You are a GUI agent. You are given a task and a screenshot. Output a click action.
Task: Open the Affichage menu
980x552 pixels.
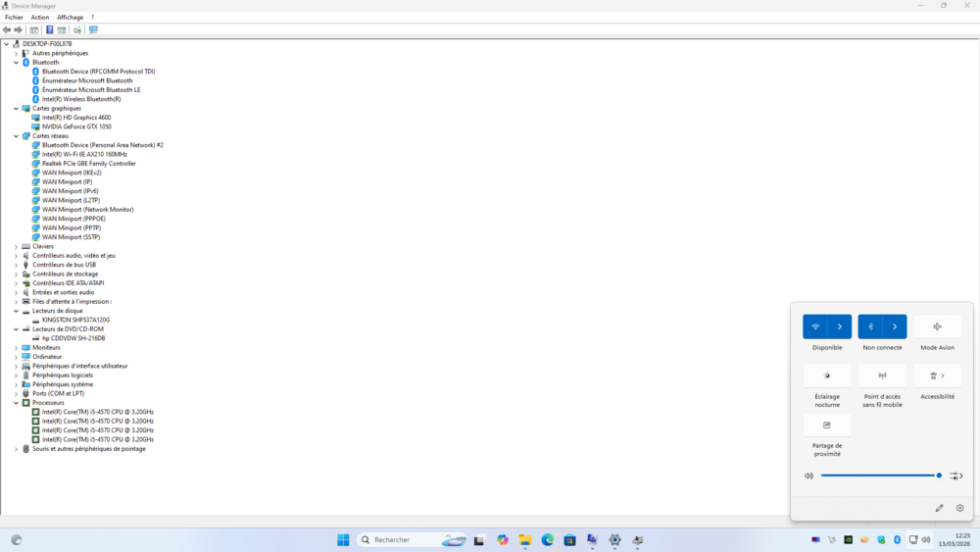coord(70,17)
